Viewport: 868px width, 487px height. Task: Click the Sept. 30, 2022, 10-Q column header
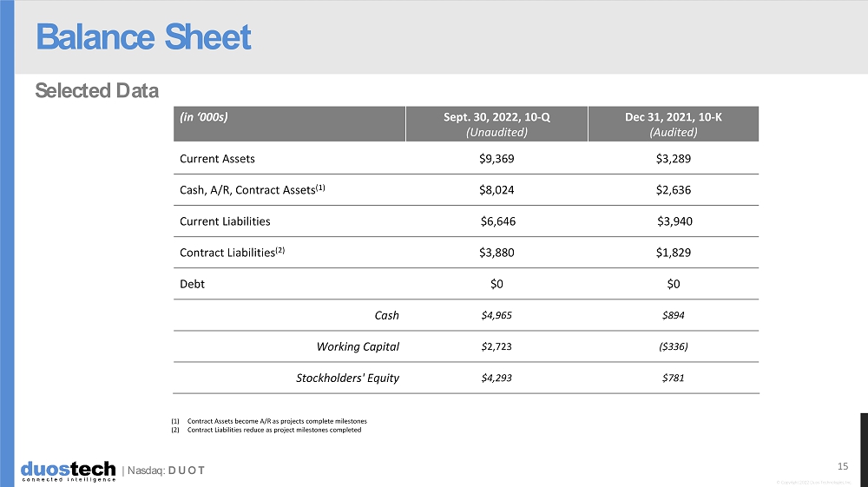click(x=496, y=123)
